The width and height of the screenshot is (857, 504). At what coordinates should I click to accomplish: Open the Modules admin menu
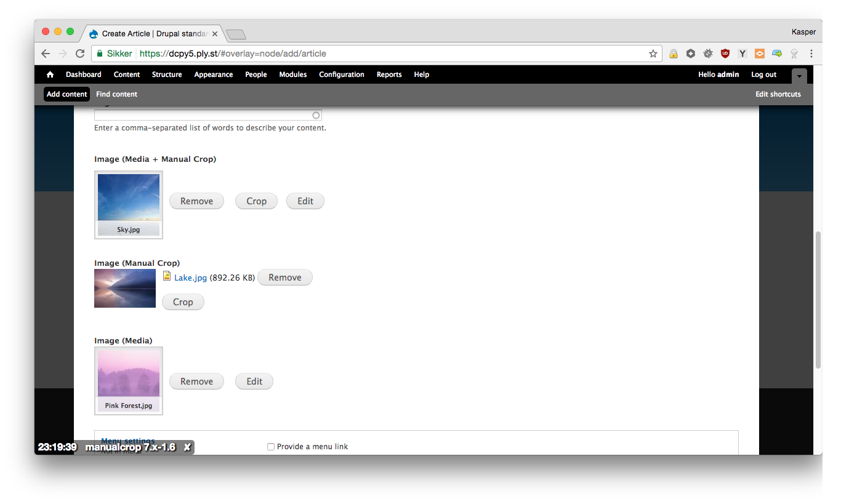tap(293, 74)
